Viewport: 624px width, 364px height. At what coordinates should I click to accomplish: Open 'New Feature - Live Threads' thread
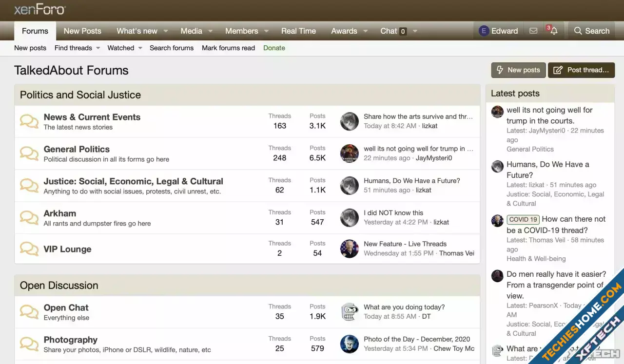pyautogui.click(x=405, y=244)
